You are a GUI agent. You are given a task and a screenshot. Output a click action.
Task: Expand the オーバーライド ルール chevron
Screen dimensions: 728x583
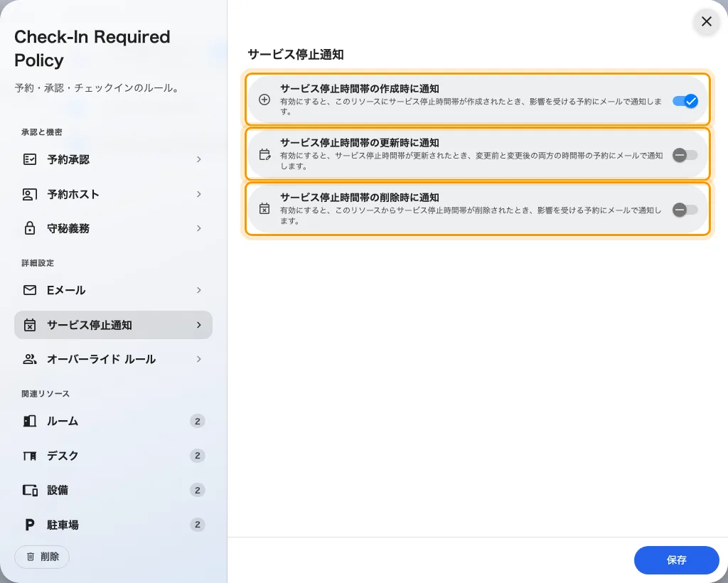(199, 359)
